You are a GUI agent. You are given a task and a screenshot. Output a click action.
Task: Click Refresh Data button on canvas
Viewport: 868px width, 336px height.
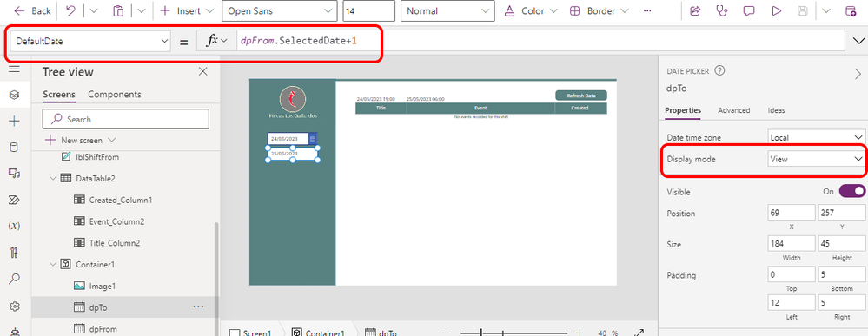click(581, 96)
